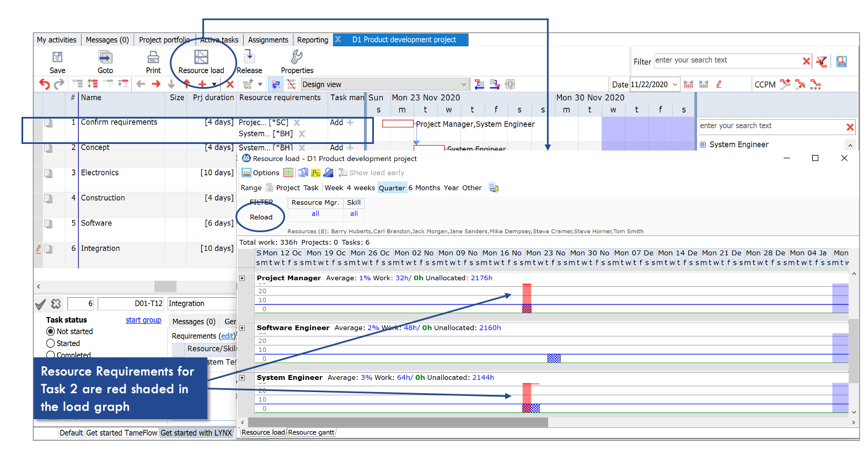868x450 pixels.
Task: Open project Properties wrench icon
Action: [297, 56]
